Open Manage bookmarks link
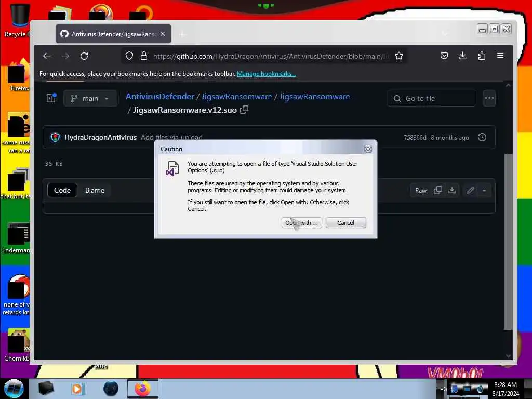This screenshot has width=532, height=399. click(267, 74)
